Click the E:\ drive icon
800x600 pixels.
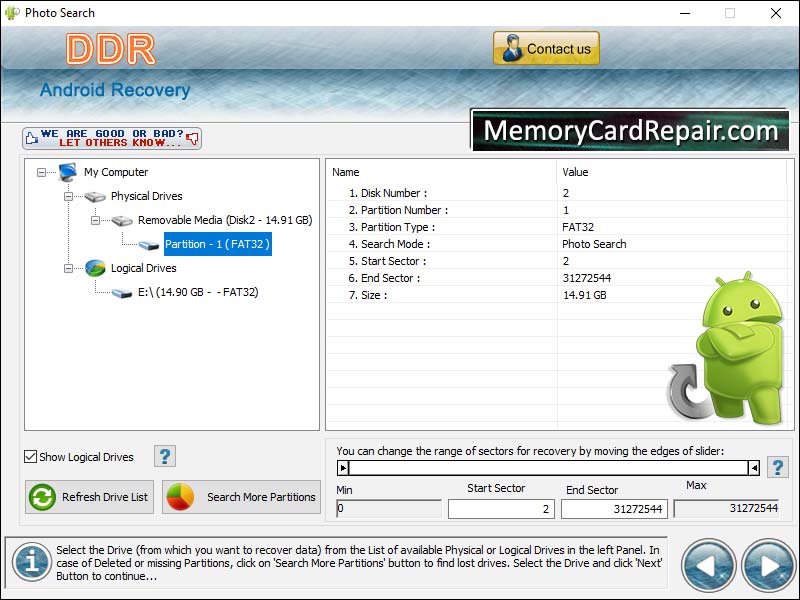(x=122, y=293)
